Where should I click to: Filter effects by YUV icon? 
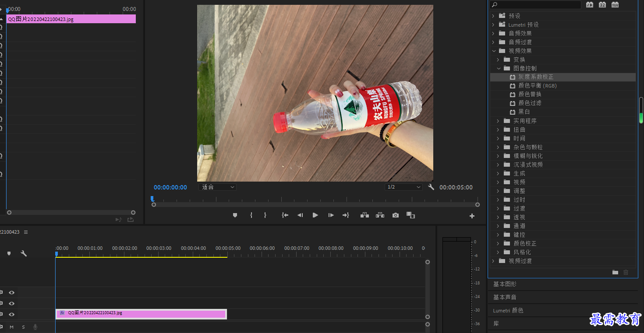615,4
